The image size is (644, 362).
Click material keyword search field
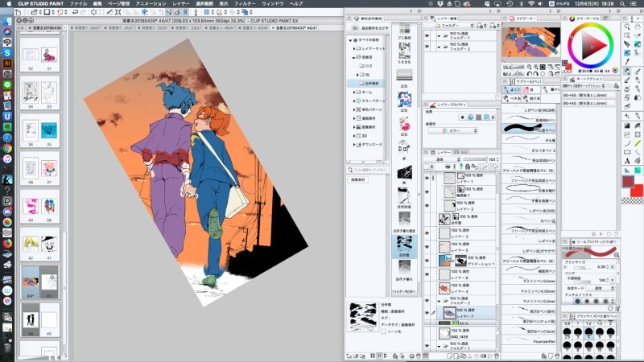coord(368,170)
